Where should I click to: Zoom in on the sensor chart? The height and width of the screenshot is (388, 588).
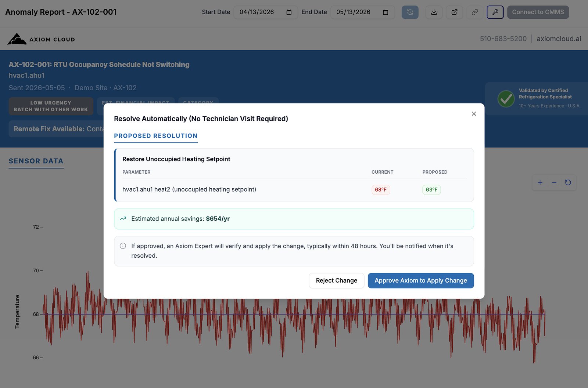[x=540, y=182]
